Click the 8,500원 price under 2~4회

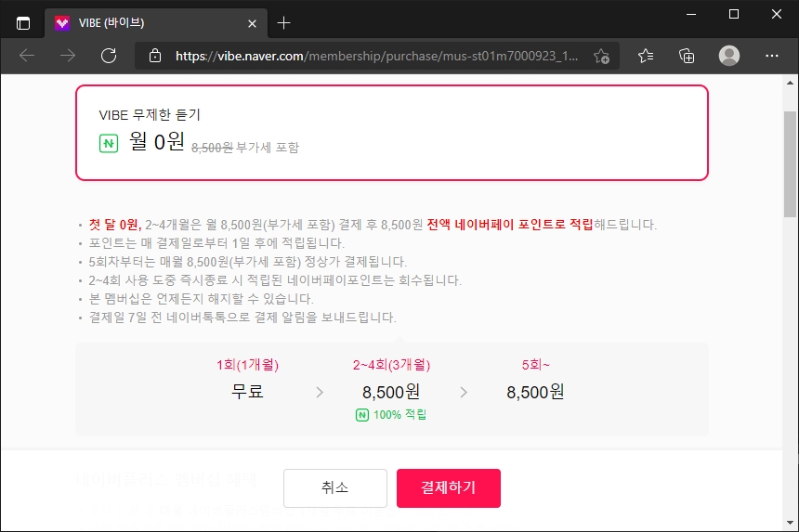click(x=391, y=392)
